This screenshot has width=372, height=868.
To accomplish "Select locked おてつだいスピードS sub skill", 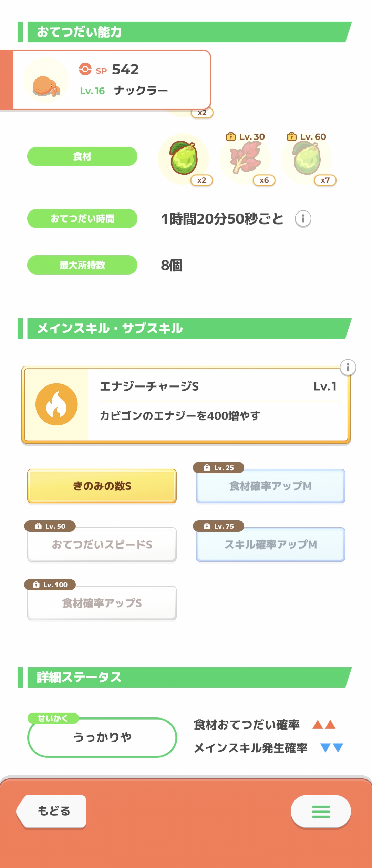I will click(102, 545).
